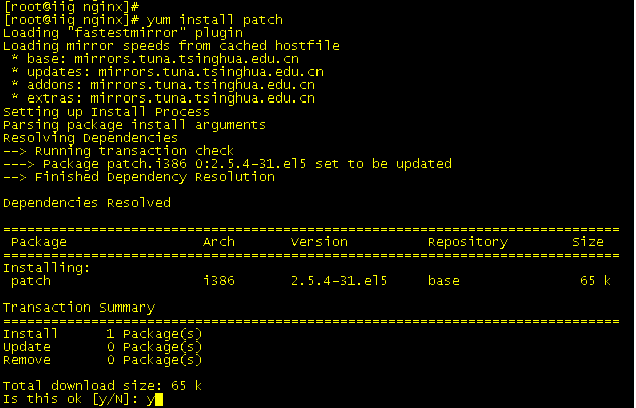
Task: Click the 'Package' column header
Action: [39, 242]
